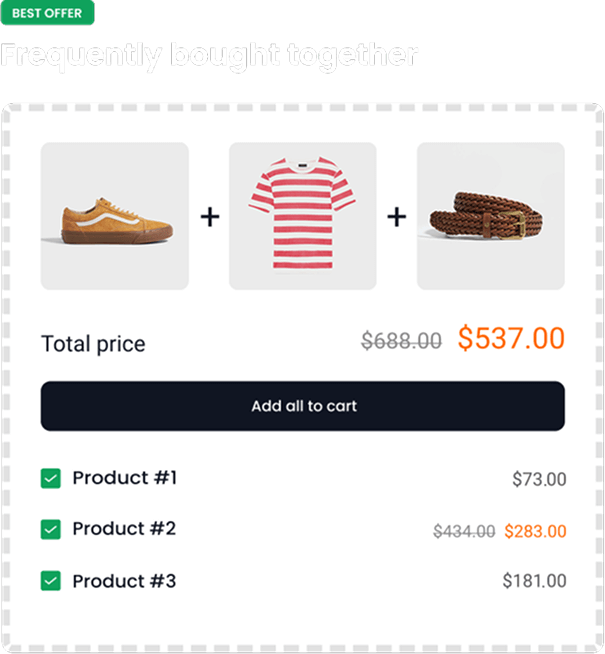Toggle the Product #2 checkbox
Screen dimensions: 605x654
pos(51,530)
